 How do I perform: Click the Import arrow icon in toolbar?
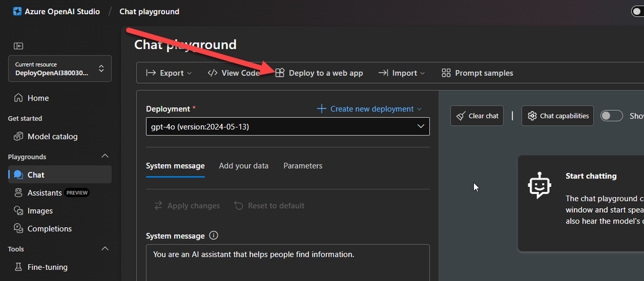[383, 73]
